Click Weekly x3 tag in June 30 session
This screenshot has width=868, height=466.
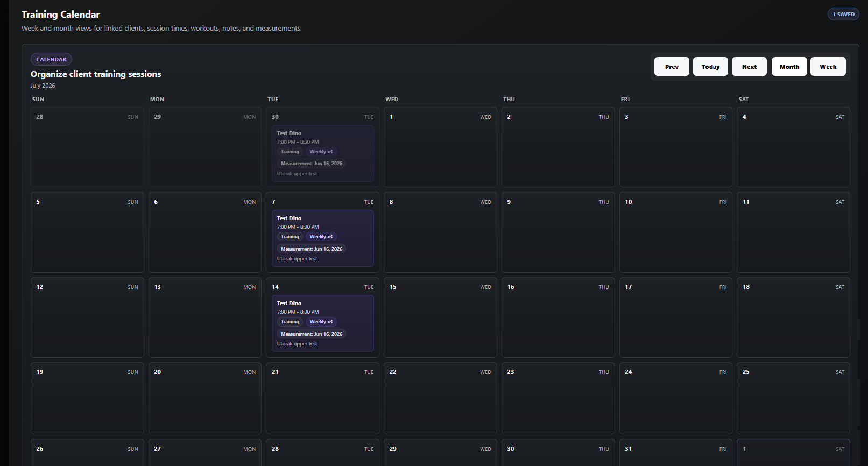tap(321, 152)
